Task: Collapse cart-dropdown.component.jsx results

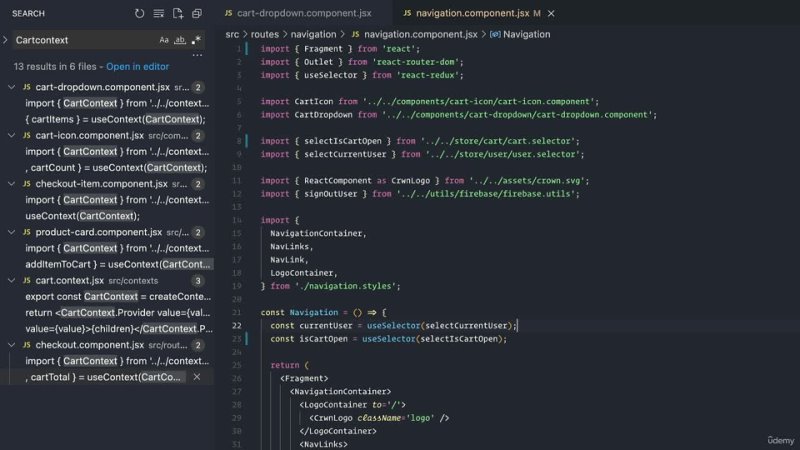Action: (11, 87)
